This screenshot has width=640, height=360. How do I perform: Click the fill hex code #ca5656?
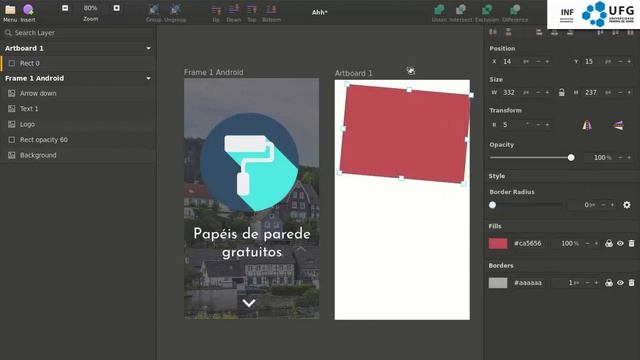click(x=528, y=243)
